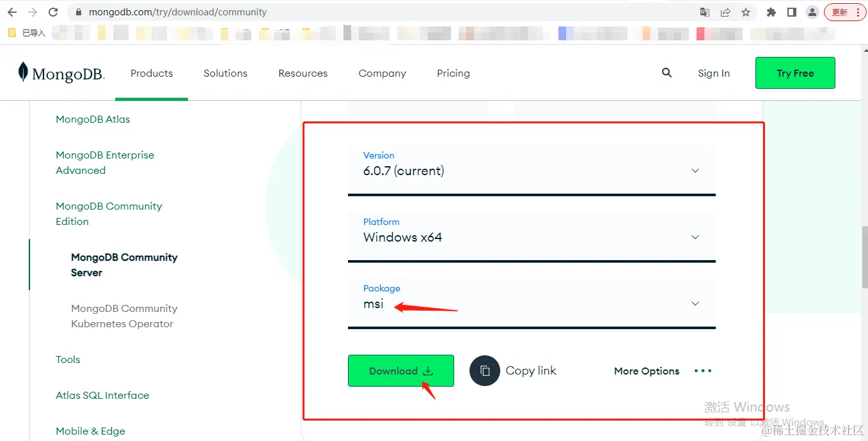Click the Sign In link

pyautogui.click(x=713, y=73)
